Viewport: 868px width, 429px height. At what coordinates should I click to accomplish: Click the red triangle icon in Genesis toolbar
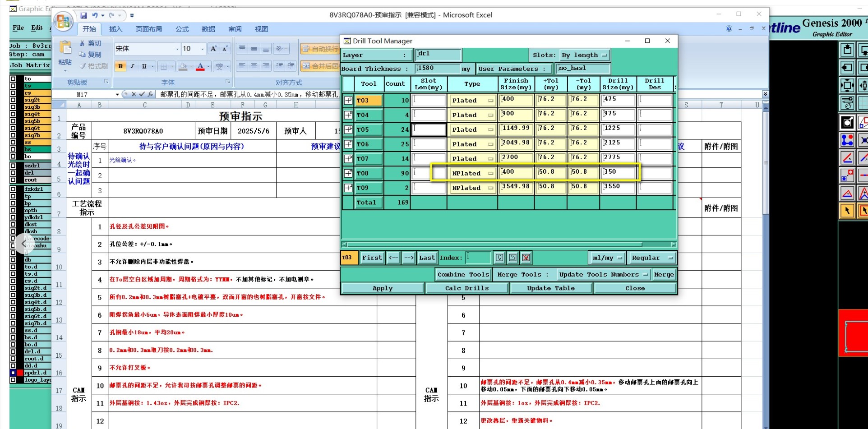[x=847, y=194]
